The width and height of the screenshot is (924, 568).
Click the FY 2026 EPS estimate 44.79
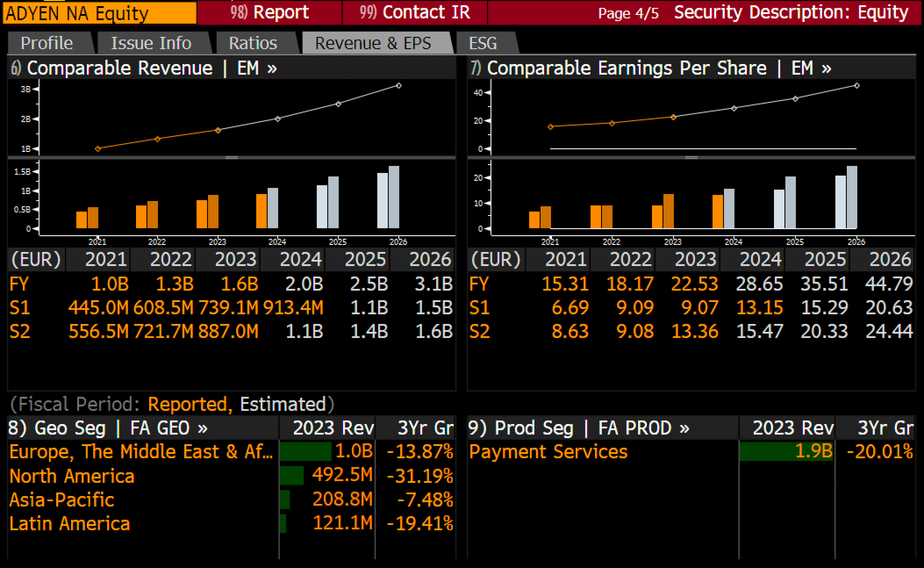click(889, 284)
